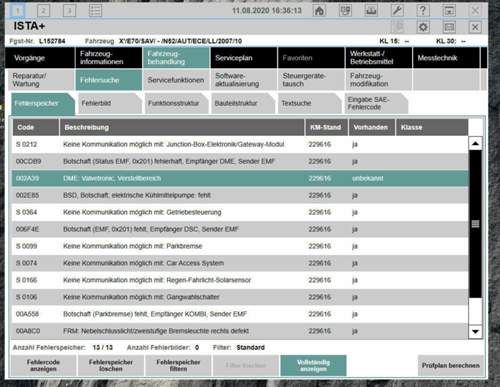Select fault row 006F4E Empfänger DSC
Screen dimensions: 500x387
click(x=240, y=229)
